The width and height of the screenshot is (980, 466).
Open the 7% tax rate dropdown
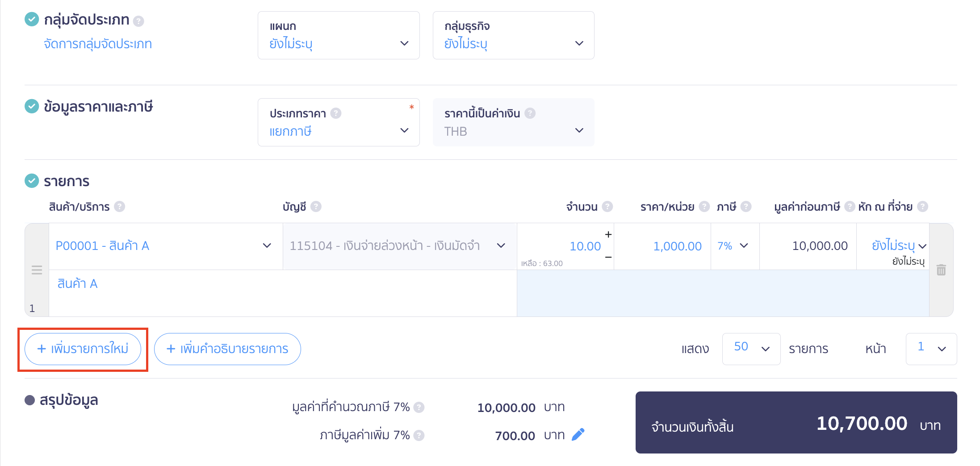coord(735,246)
